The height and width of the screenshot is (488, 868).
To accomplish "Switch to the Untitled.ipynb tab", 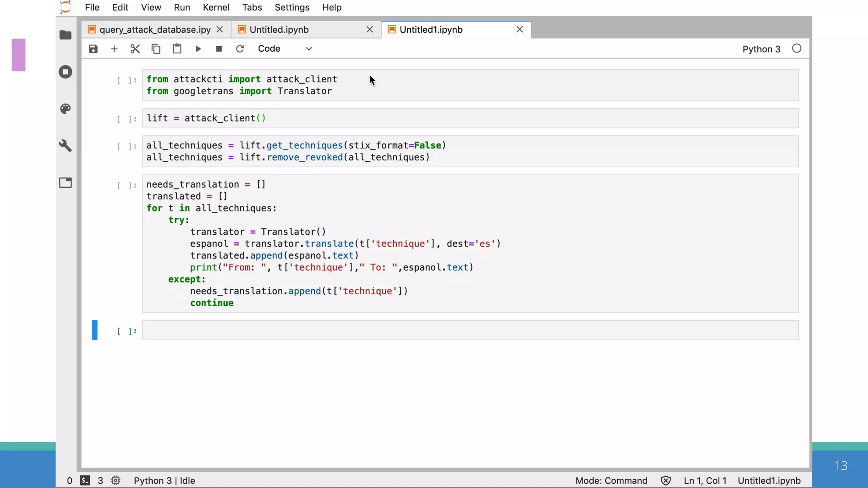I will pyautogui.click(x=279, y=30).
